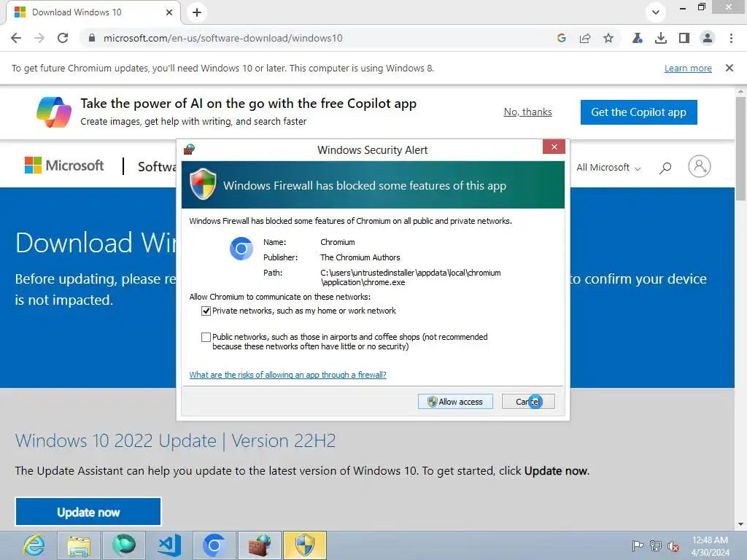Enable Public networks checkbox
The height and width of the screenshot is (560, 747).
click(x=206, y=337)
